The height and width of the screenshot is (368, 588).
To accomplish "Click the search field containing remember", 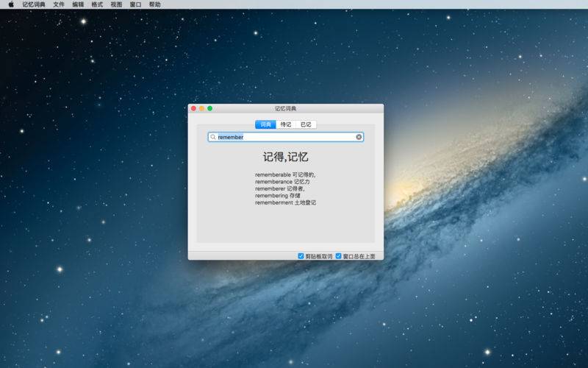I will pos(286,137).
